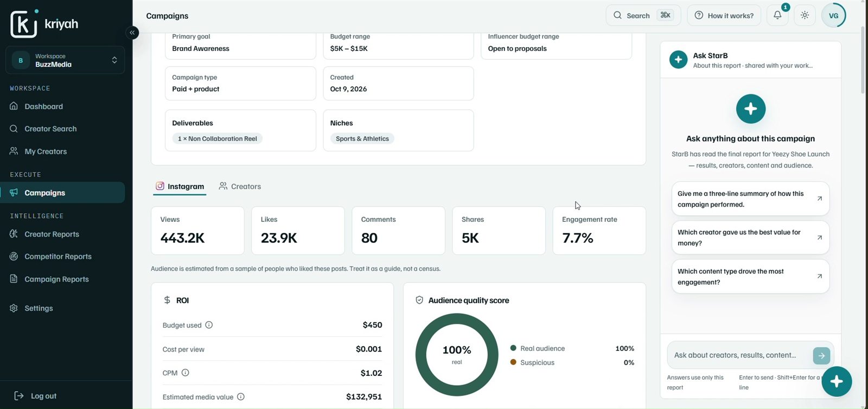868x409 pixels.
Task: Click the kriyah logo icon
Action: [24, 24]
